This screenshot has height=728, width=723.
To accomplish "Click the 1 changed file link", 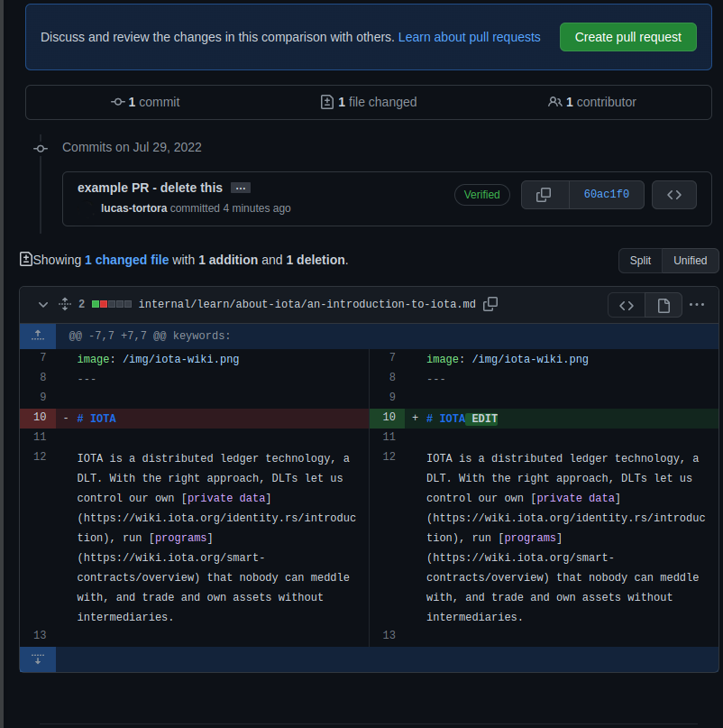I will click(127, 260).
